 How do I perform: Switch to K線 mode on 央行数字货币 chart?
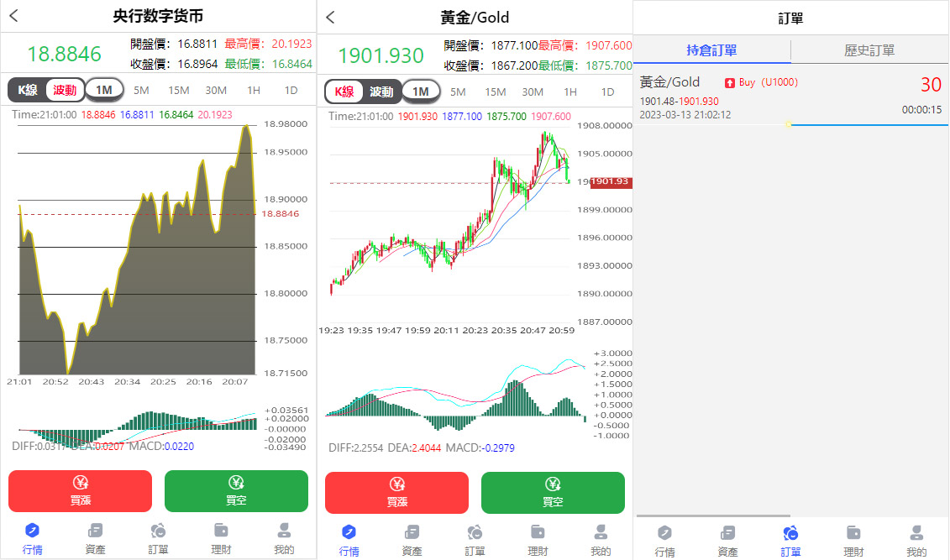click(x=27, y=90)
